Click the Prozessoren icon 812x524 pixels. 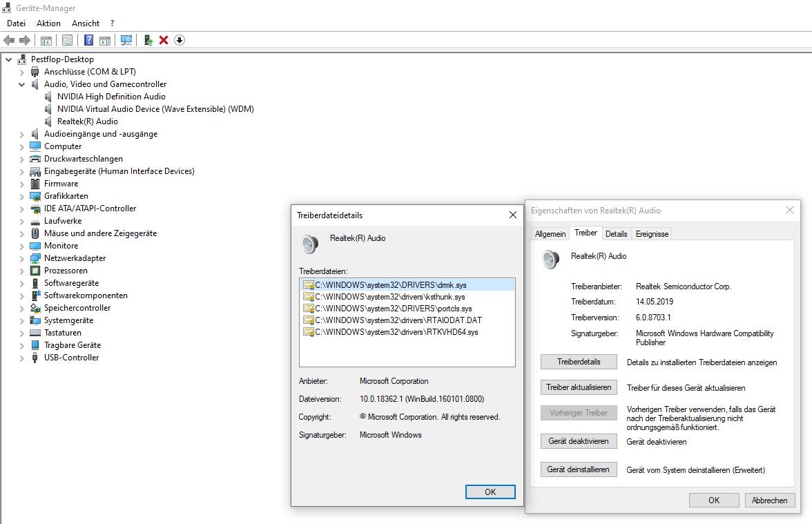tap(35, 271)
